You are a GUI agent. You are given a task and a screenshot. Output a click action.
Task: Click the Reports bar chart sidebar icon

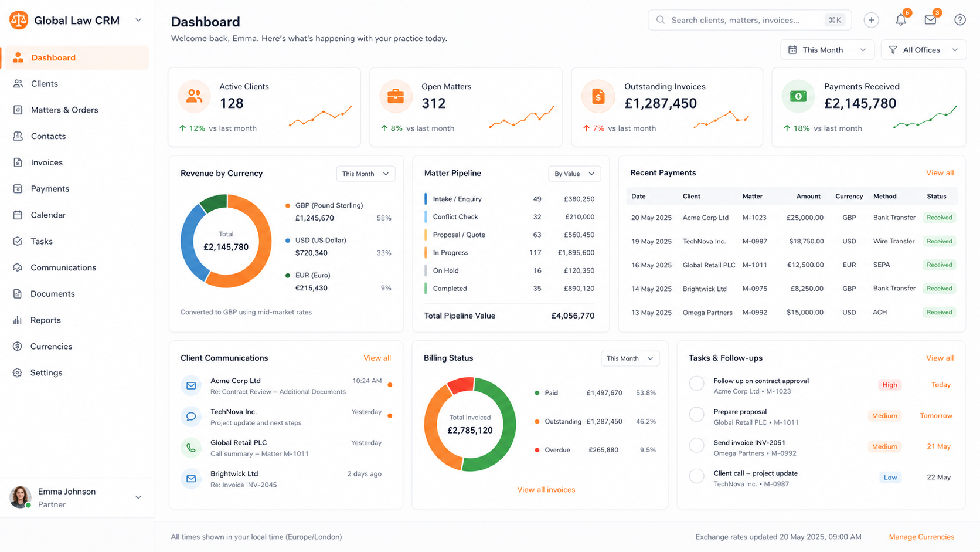click(x=18, y=320)
